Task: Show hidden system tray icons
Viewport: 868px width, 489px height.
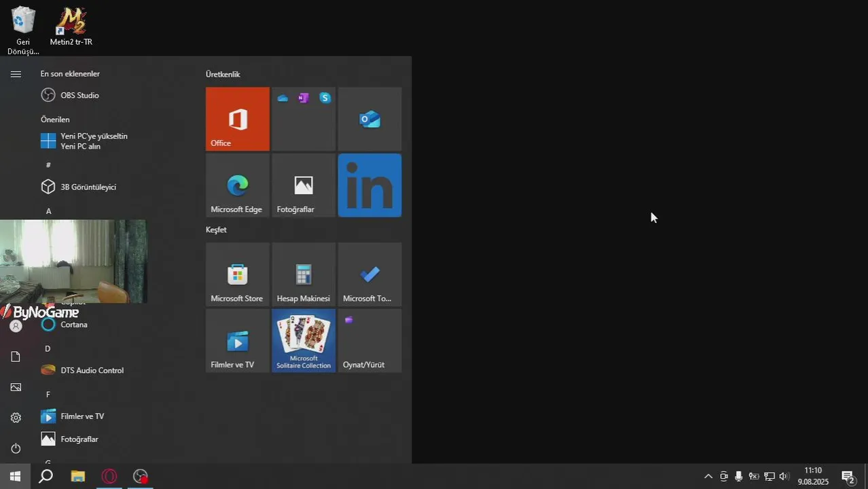Action: (708, 476)
